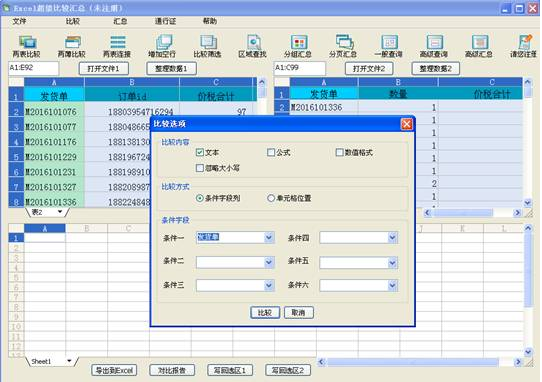Enable the 公式 checkbox

(x=271, y=152)
